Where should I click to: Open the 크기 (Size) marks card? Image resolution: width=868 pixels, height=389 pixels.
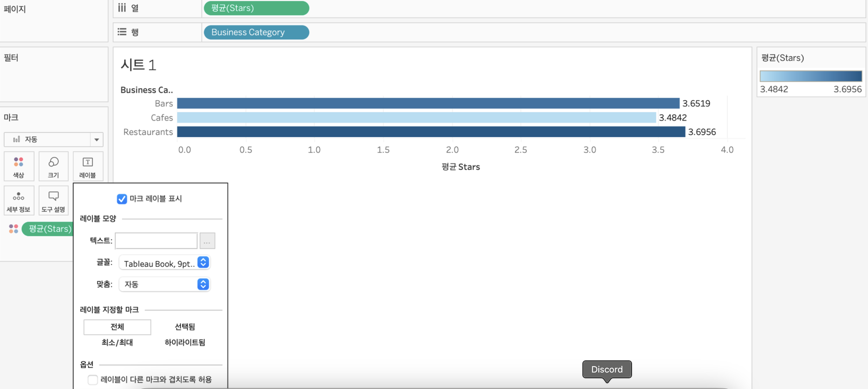pyautogui.click(x=53, y=167)
